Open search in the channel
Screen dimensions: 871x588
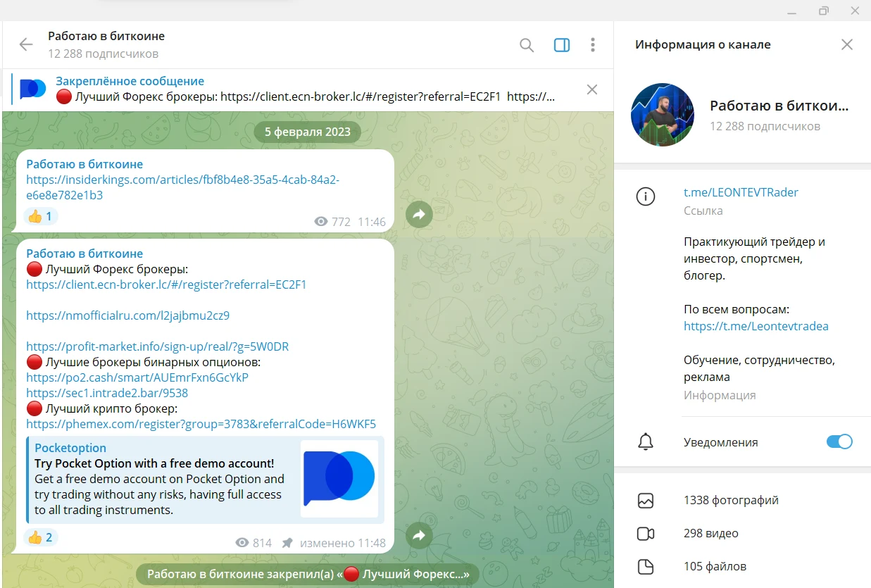527,45
